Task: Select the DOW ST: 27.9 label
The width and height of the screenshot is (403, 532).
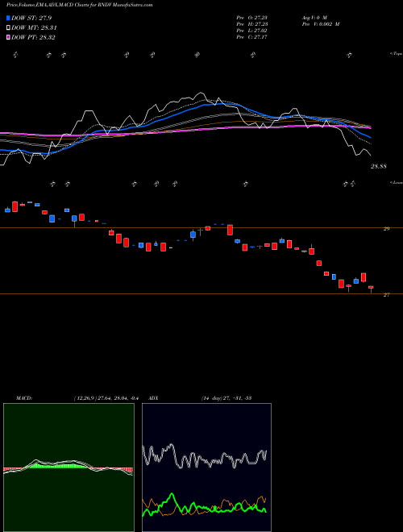Action: (x=31, y=18)
